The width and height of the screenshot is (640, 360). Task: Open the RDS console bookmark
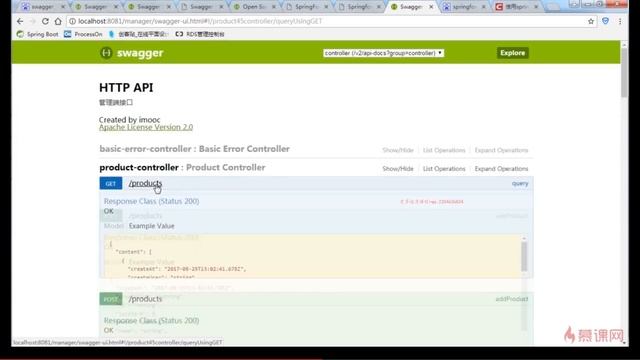click(x=200, y=34)
